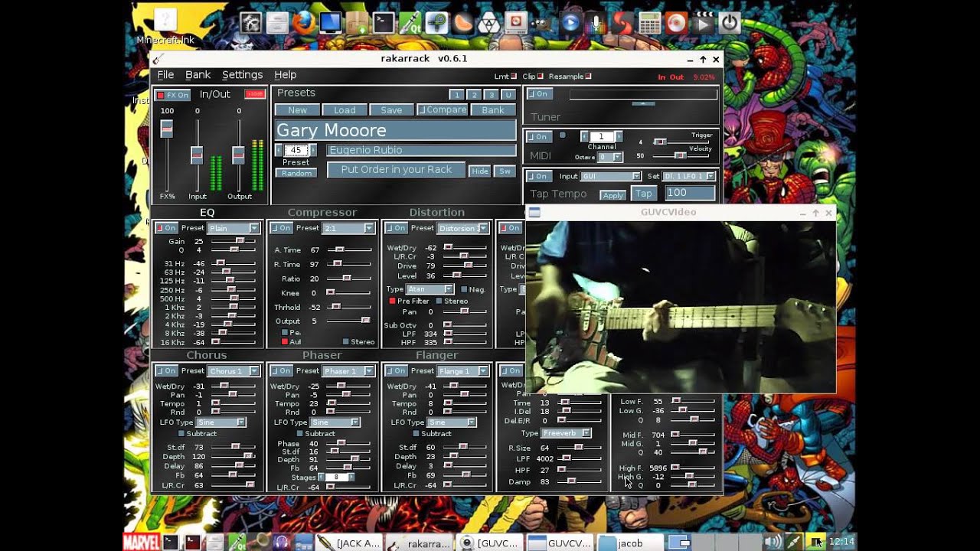Open the Qt tool icon in the top dock
The width and height of the screenshot is (980, 551).
410,22
